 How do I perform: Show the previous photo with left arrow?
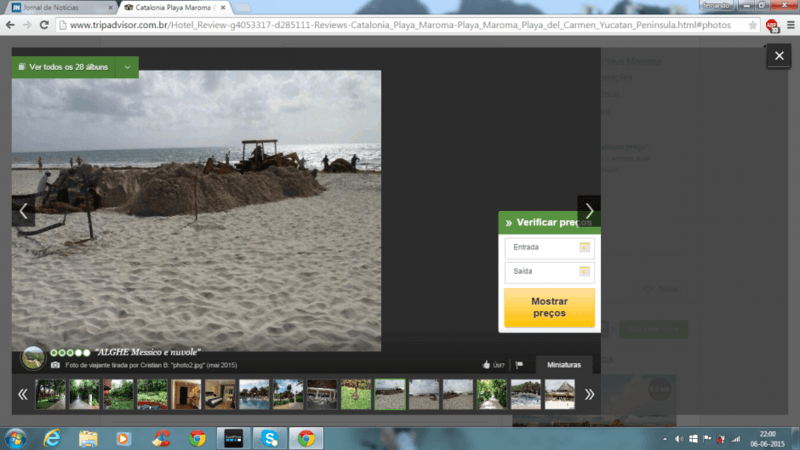23,211
